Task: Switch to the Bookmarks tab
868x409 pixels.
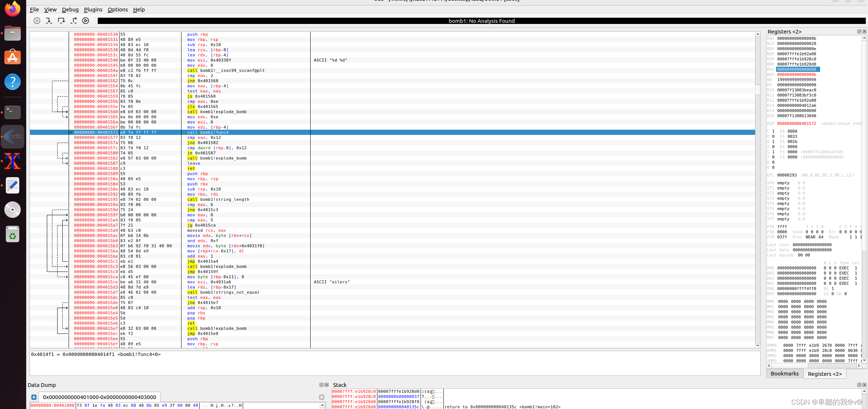Action: (x=785, y=374)
